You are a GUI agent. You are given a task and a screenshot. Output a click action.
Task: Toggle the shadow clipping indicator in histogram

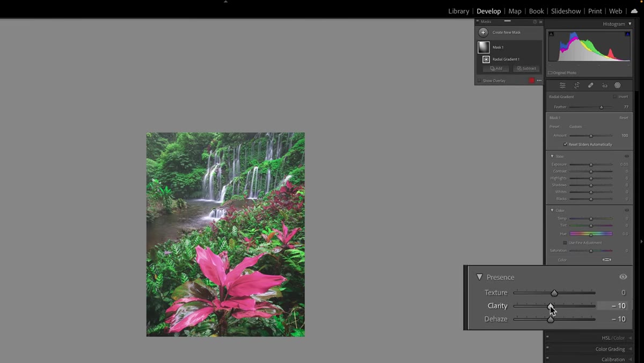(x=551, y=34)
